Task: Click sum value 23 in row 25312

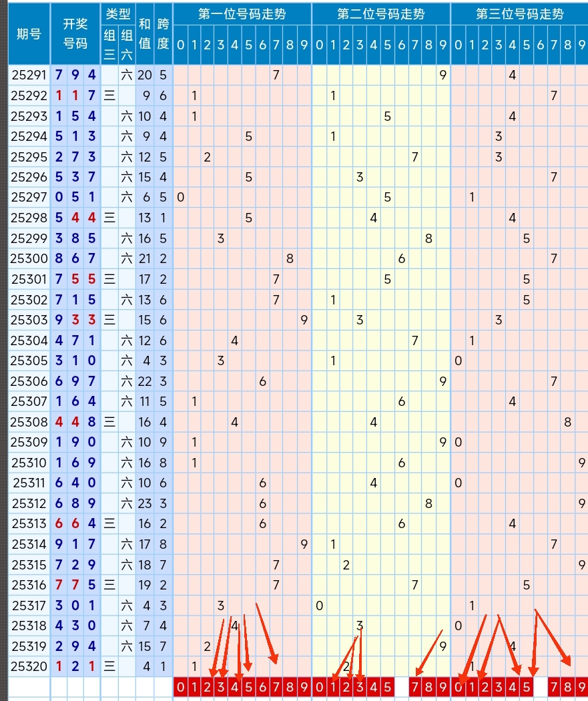Action: (x=145, y=503)
